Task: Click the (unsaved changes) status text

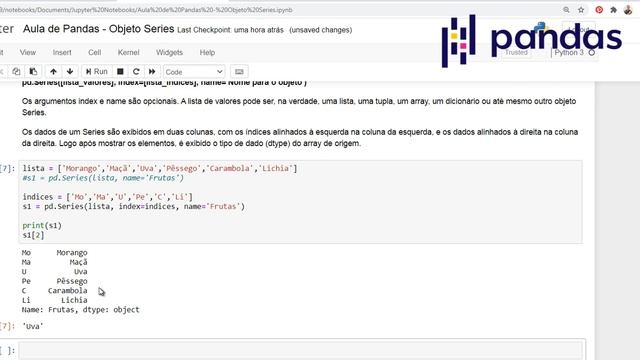Action: tap(320, 30)
